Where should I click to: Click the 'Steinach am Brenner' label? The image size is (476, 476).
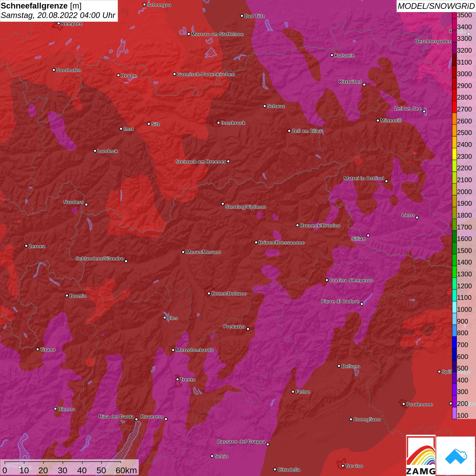tap(201, 161)
